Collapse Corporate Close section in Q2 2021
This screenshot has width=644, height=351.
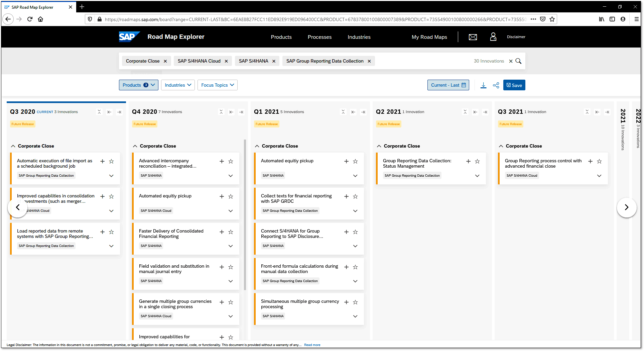coord(379,146)
